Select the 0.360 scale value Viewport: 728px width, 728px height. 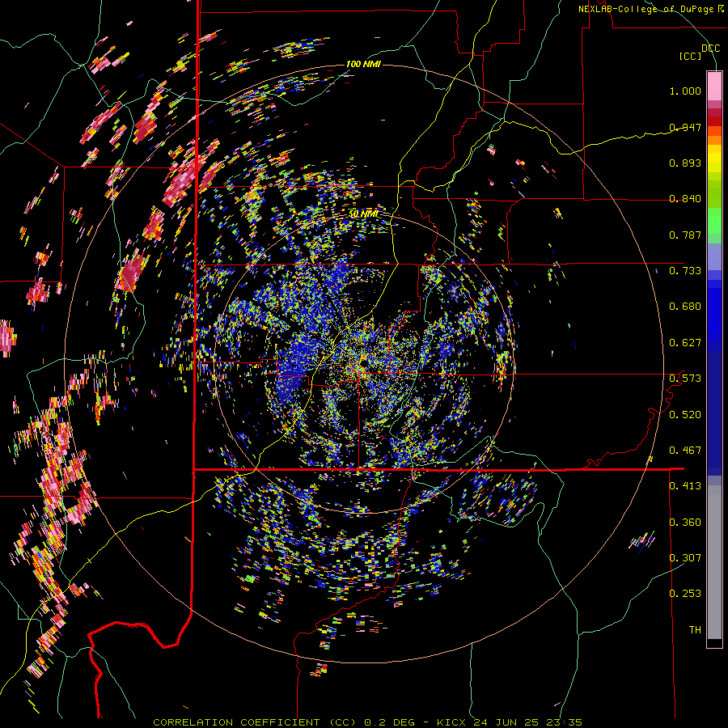[685, 523]
